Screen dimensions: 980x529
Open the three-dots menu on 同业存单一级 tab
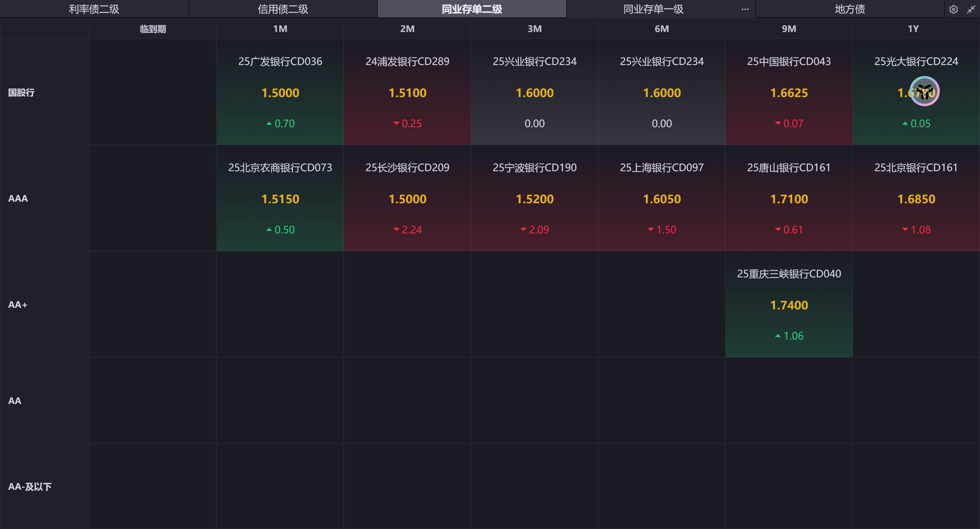pyautogui.click(x=745, y=9)
